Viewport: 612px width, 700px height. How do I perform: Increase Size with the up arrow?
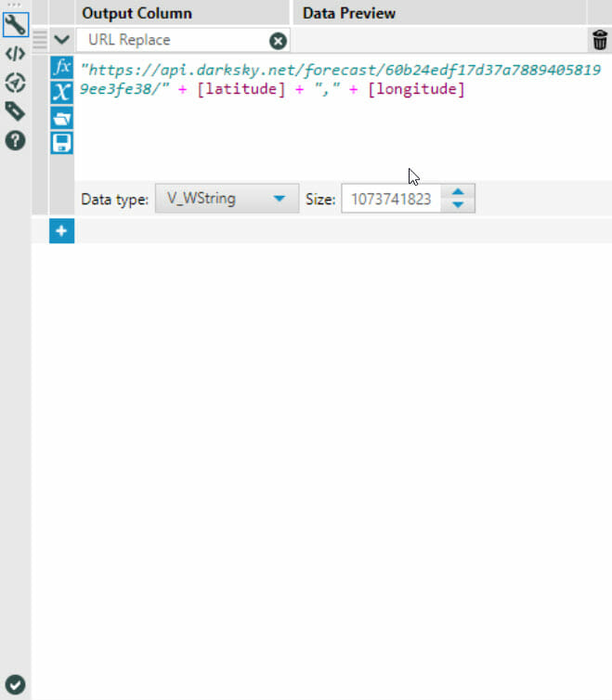(458, 192)
